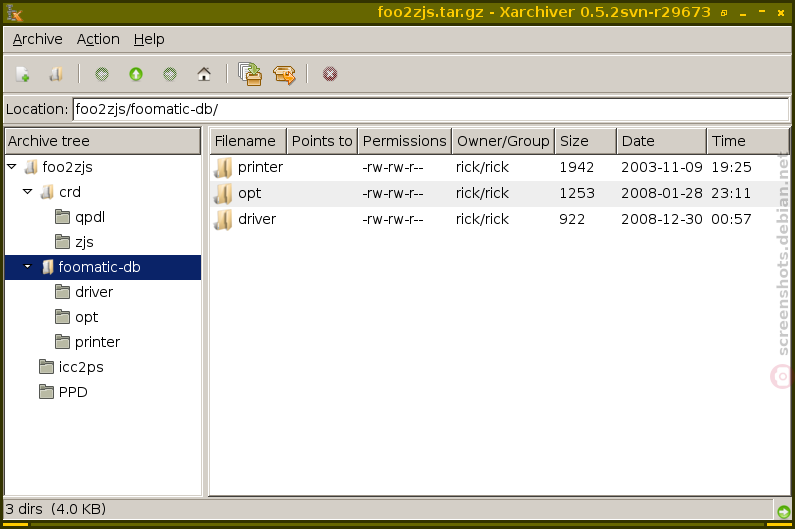Collapse the foomatic-db tree node

point(28,266)
